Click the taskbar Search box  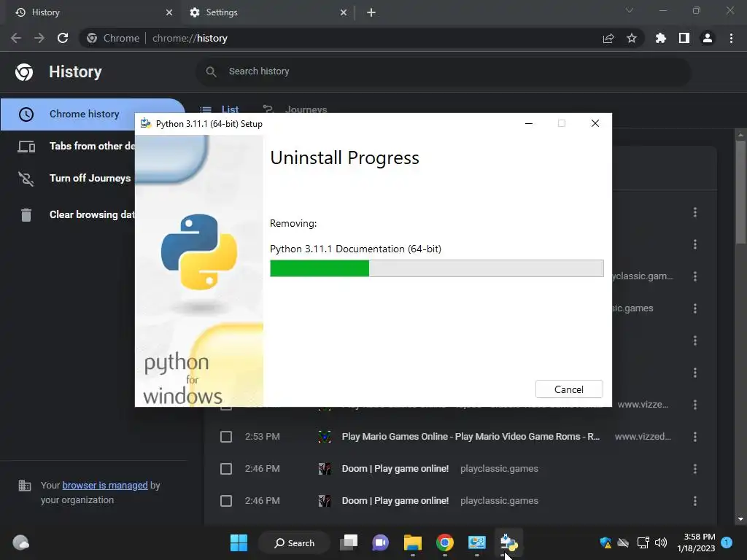pos(294,542)
